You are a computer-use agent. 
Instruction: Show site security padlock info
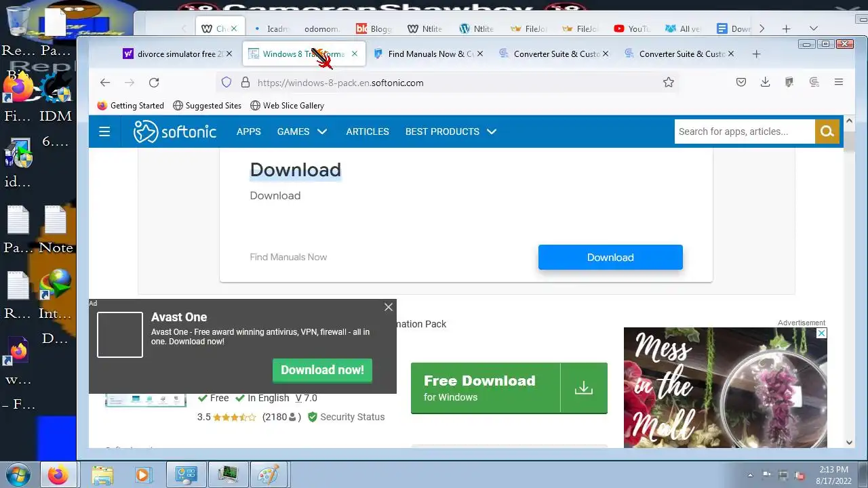coord(245,82)
